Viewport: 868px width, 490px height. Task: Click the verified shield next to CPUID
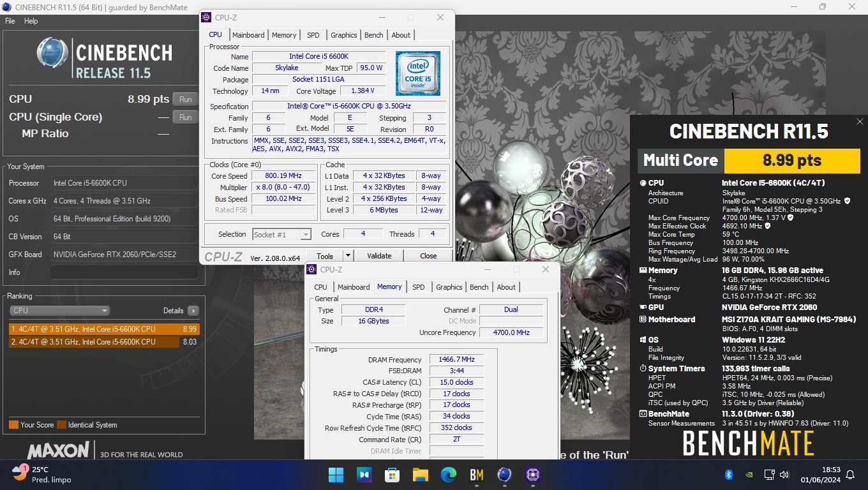(847, 200)
